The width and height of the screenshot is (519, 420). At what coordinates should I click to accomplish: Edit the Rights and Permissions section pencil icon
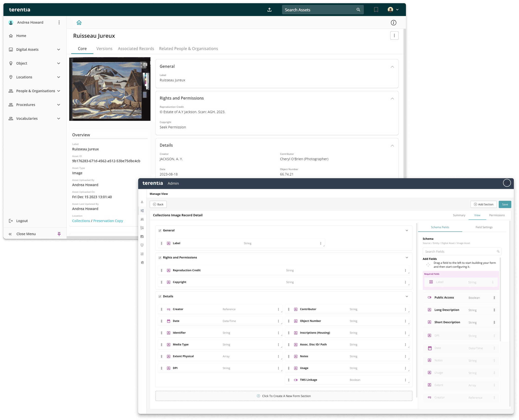pyautogui.click(x=160, y=258)
